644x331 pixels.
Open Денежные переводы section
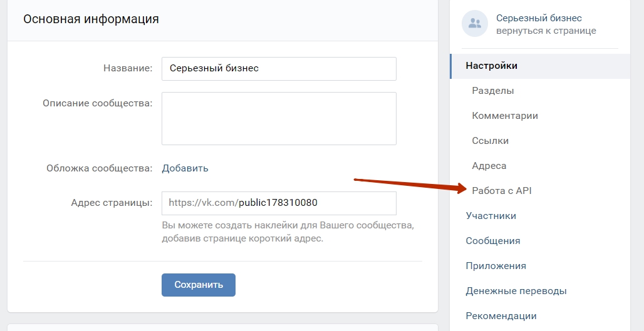(516, 291)
